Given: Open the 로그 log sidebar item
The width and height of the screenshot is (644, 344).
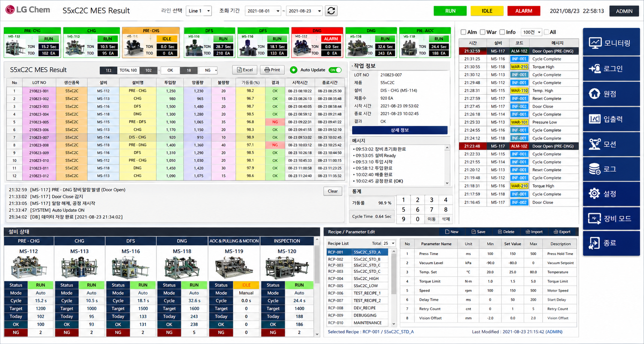Looking at the screenshot, I should pyautogui.click(x=611, y=169).
